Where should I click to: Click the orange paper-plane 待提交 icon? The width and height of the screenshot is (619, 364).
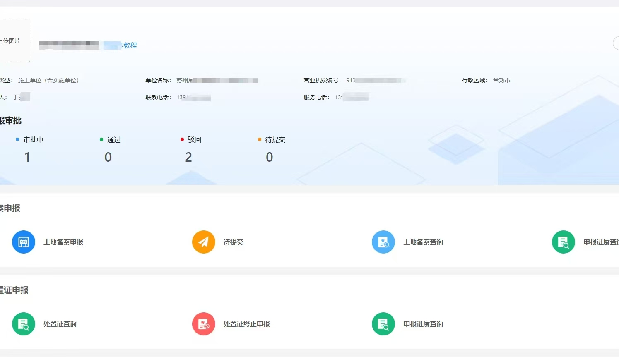tap(204, 242)
